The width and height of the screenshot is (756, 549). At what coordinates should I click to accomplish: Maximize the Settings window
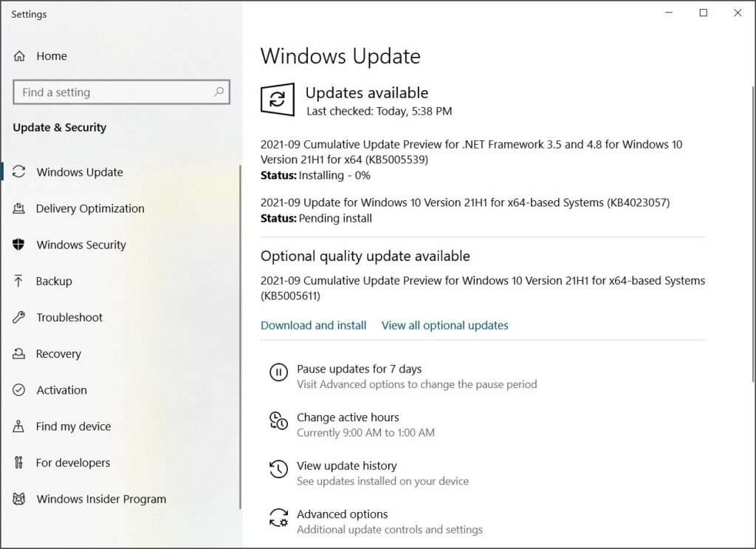click(704, 13)
